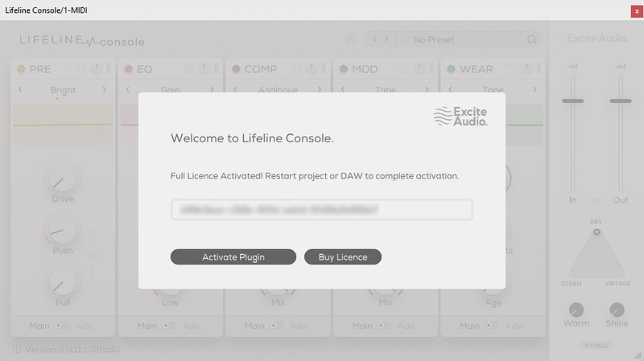Click the Drive knob

click(x=63, y=179)
